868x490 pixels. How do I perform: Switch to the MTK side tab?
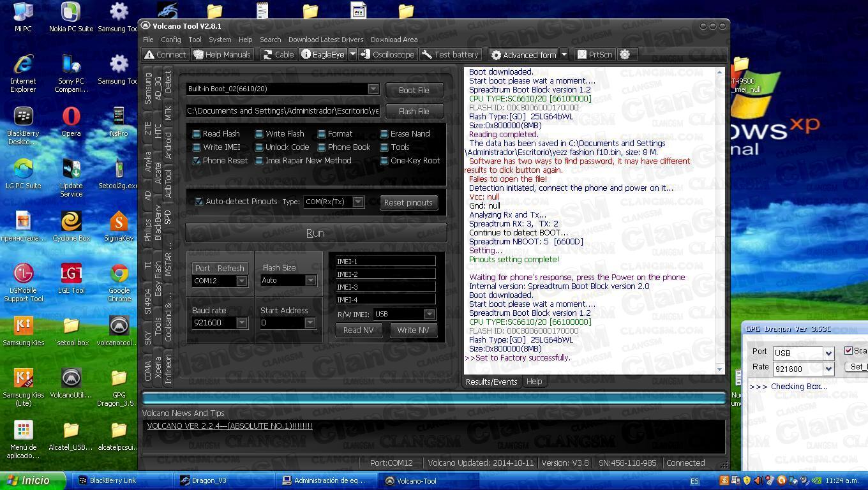(168, 114)
